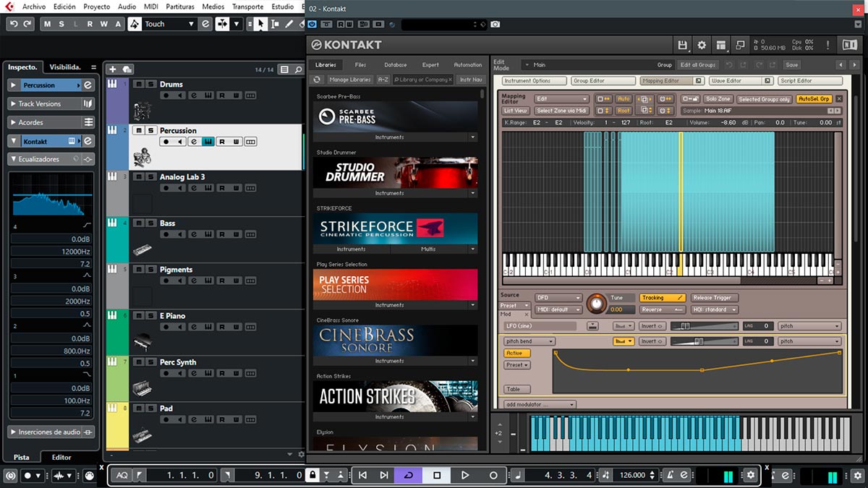Open the Proyecto menu

[96, 7]
